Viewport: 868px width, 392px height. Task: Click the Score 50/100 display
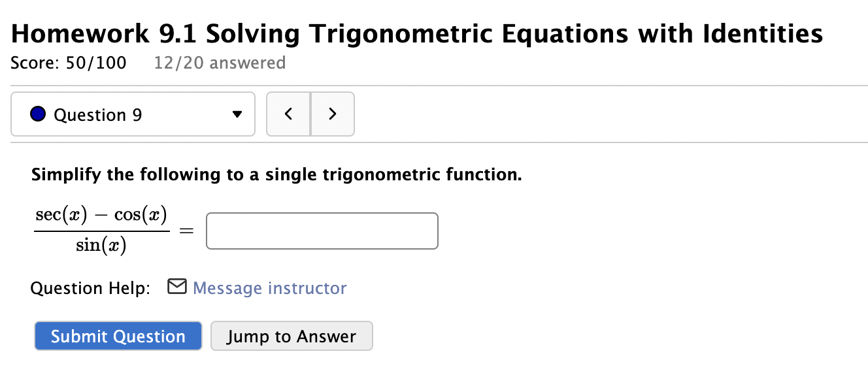[68, 63]
